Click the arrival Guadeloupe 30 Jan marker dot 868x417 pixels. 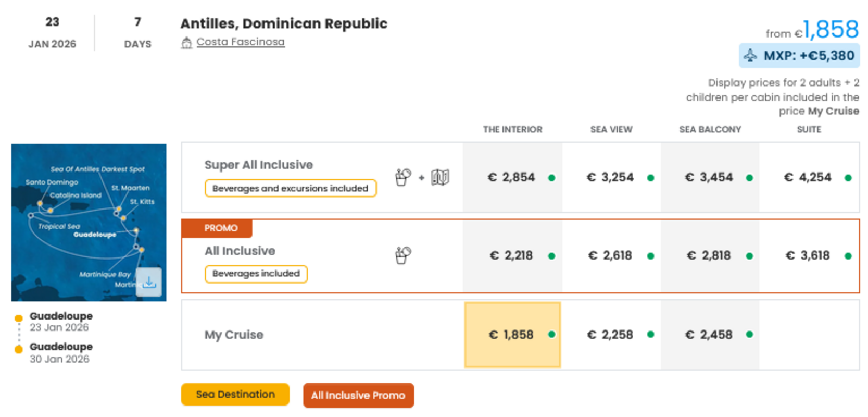click(x=19, y=349)
